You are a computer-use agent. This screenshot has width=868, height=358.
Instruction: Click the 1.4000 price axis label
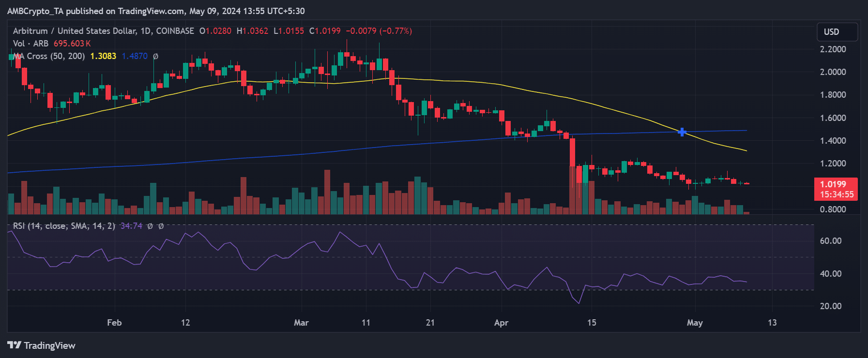(x=833, y=141)
